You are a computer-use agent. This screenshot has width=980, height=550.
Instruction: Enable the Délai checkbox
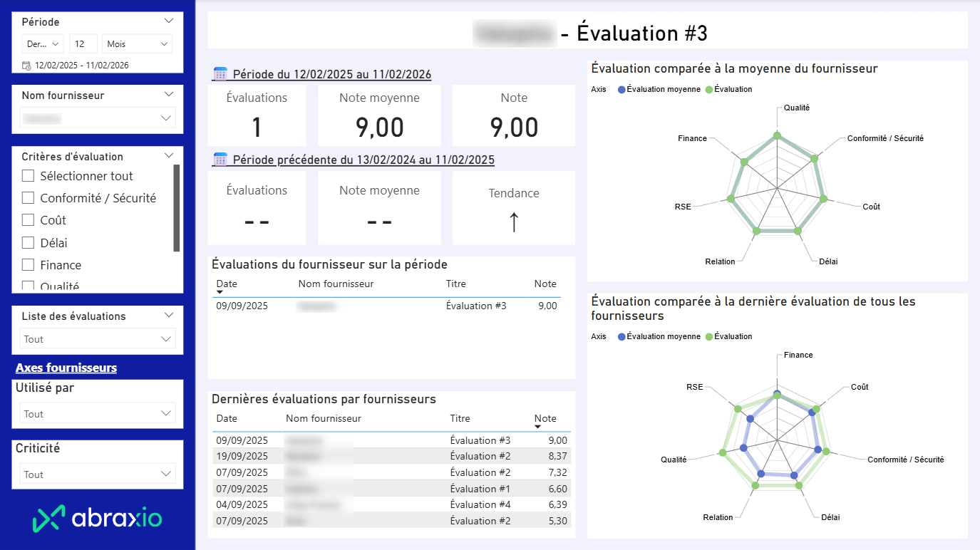click(29, 243)
